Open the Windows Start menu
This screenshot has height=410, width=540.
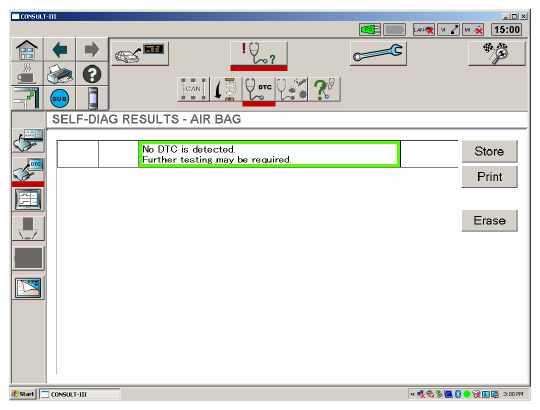pyautogui.click(x=23, y=394)
